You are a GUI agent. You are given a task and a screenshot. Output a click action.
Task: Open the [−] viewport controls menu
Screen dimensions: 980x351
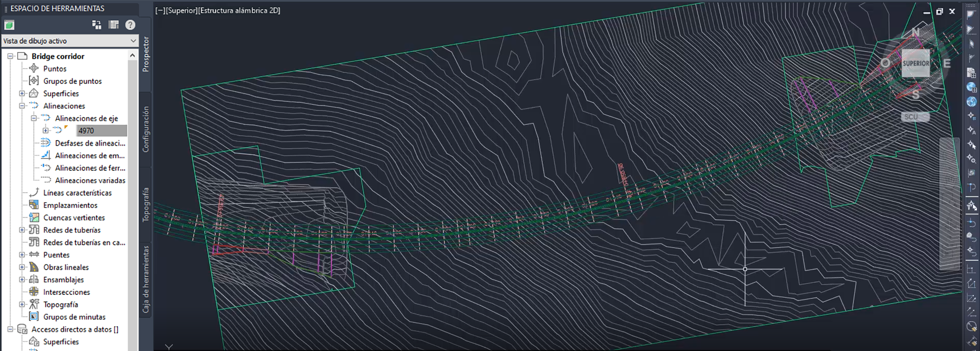160,10
